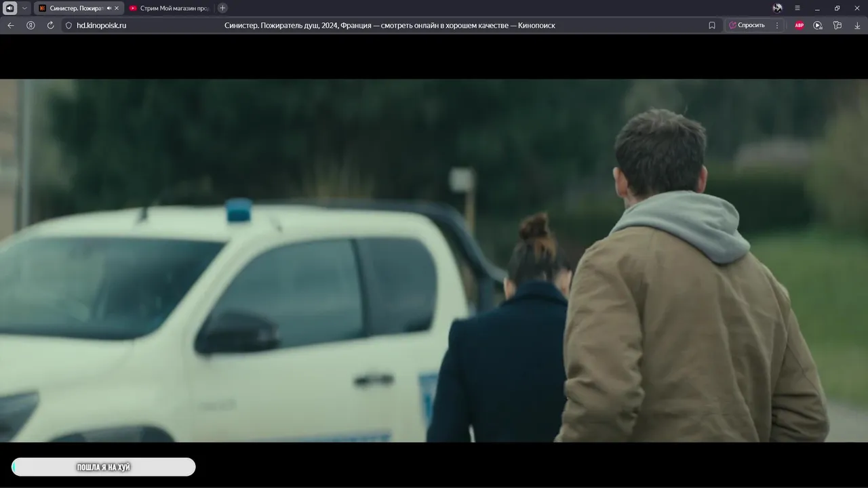Click the subtitle overlay bar at the bottom left
Viewport: 868px width, 488px height.
(104, 467)
